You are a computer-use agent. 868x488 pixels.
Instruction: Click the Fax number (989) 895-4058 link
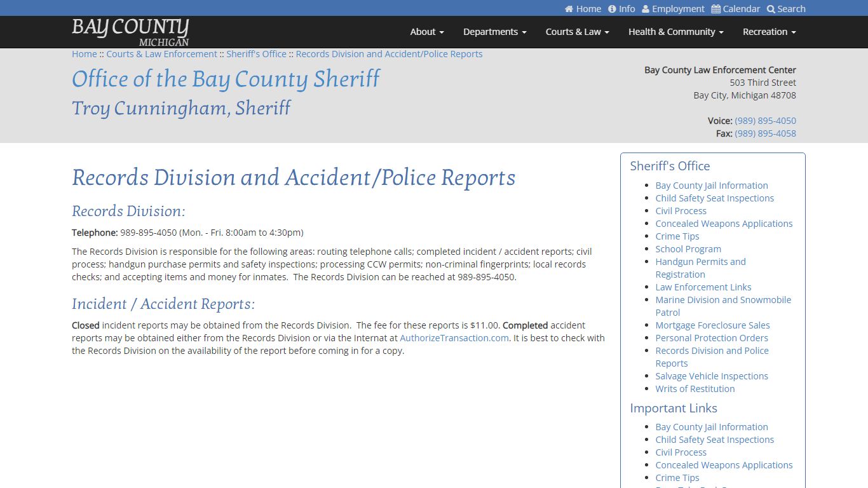[765, 133]
